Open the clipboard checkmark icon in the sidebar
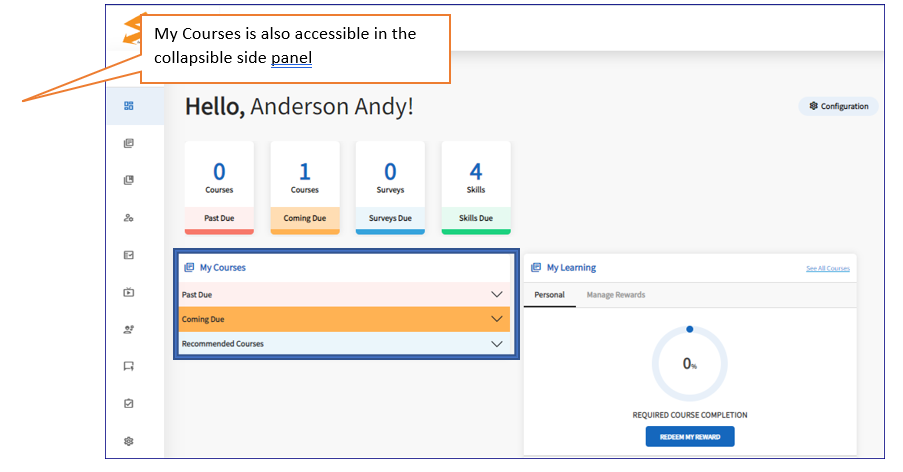903x472 pixels. point(129,404)
